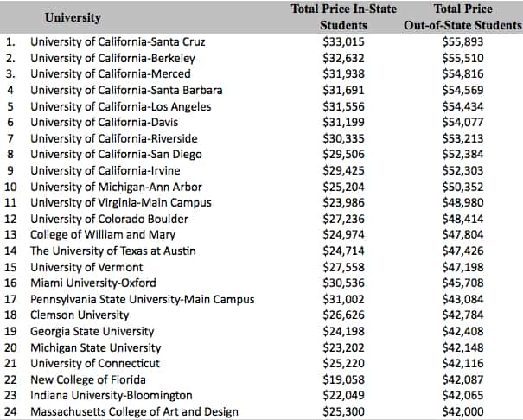Viewport: 523px width, 420px height.
Task: Click the University column header
Action: (73, 17)
